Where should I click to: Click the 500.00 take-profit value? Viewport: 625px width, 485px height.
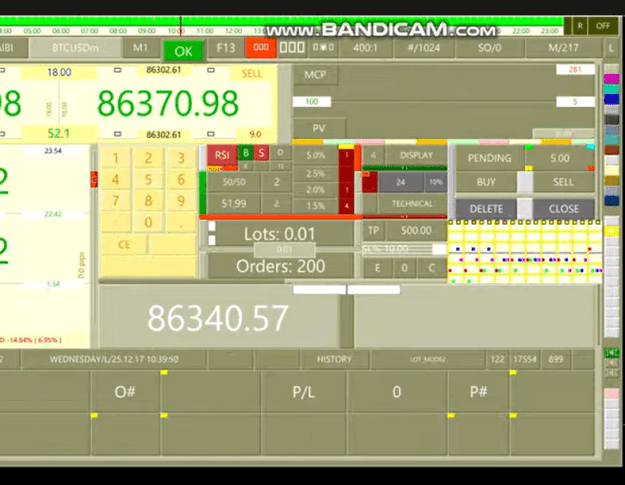pyautogui.click(x=416, y=230)
